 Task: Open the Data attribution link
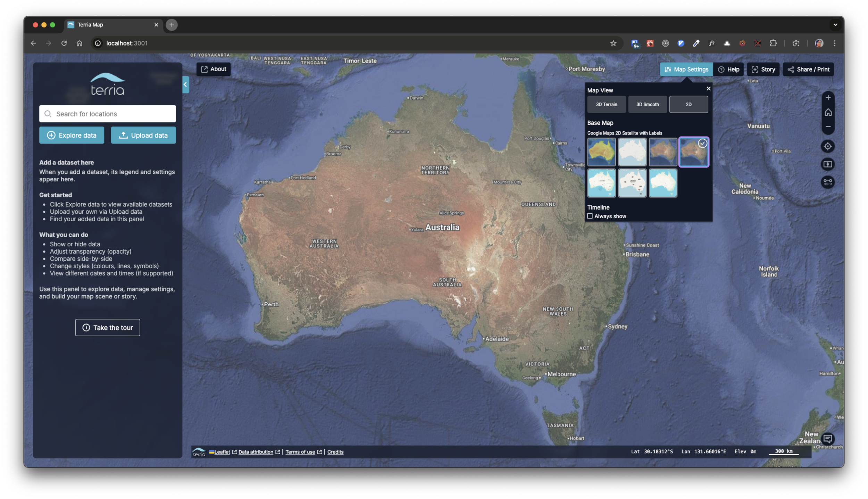tap(256, 452)
